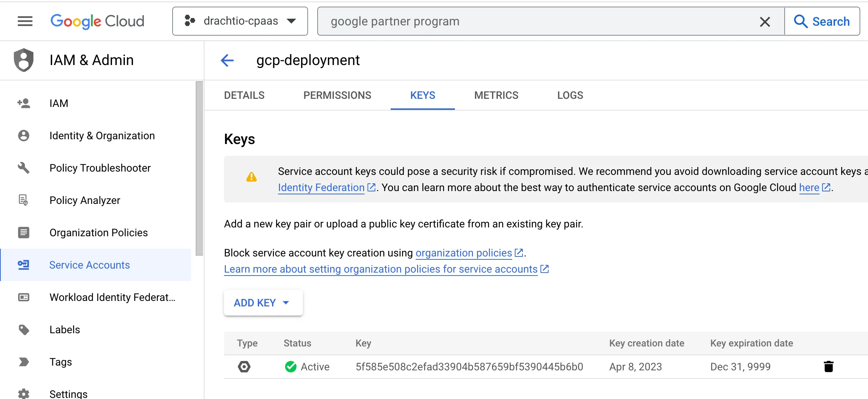Open IAM in the sidebar

click(95, 103)
